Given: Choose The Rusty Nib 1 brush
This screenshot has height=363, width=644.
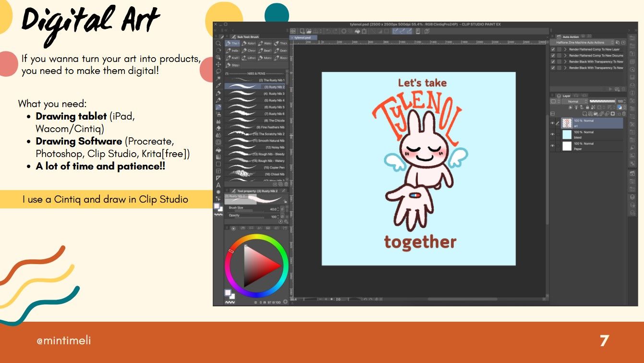Looking at the screenshot, I should tap(255, 80).
